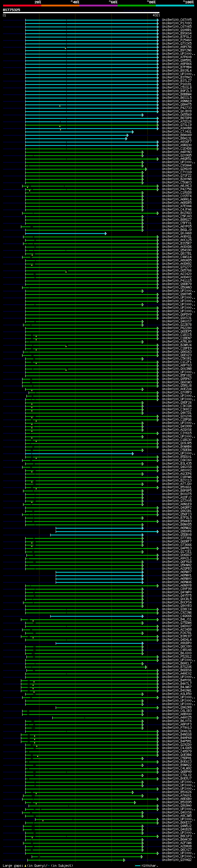Open the UniRef100_P26781 hit entry
This screenshot has height=868, width=197.
(177, 633)
